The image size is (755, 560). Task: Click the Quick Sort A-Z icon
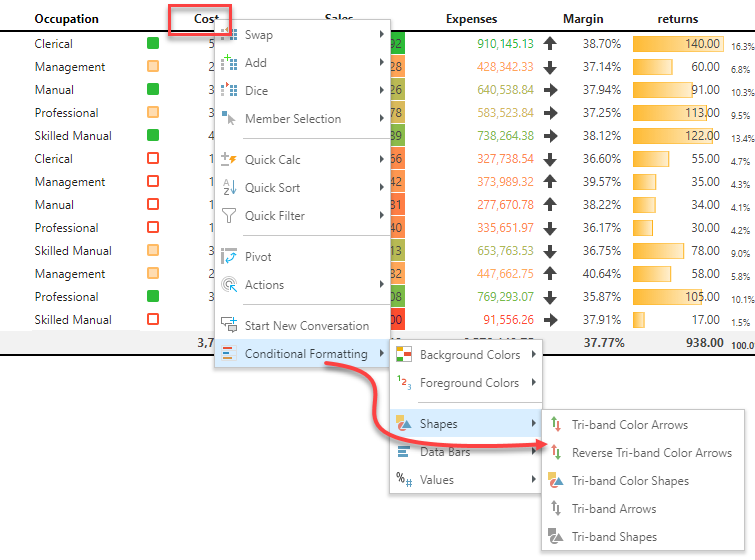229,187
